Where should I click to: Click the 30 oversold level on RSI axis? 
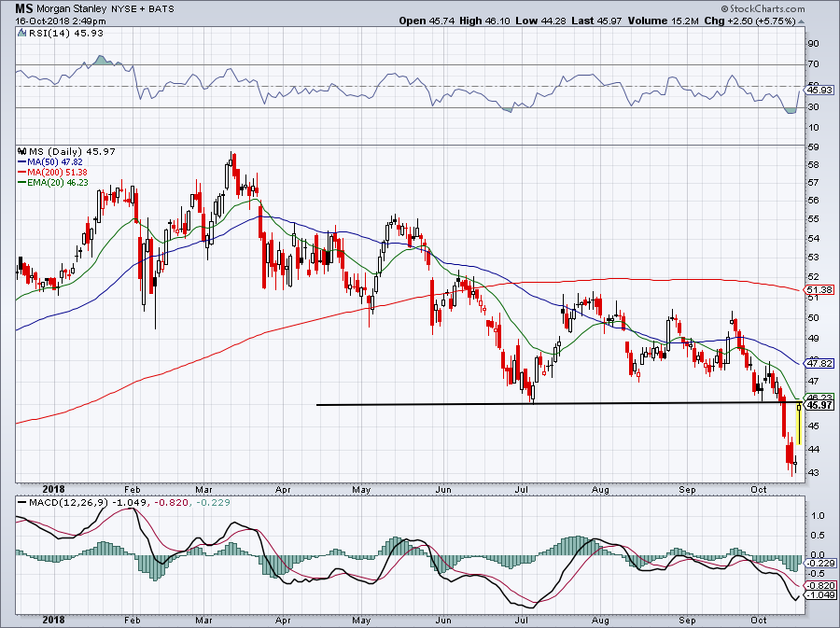pos(813,107)
